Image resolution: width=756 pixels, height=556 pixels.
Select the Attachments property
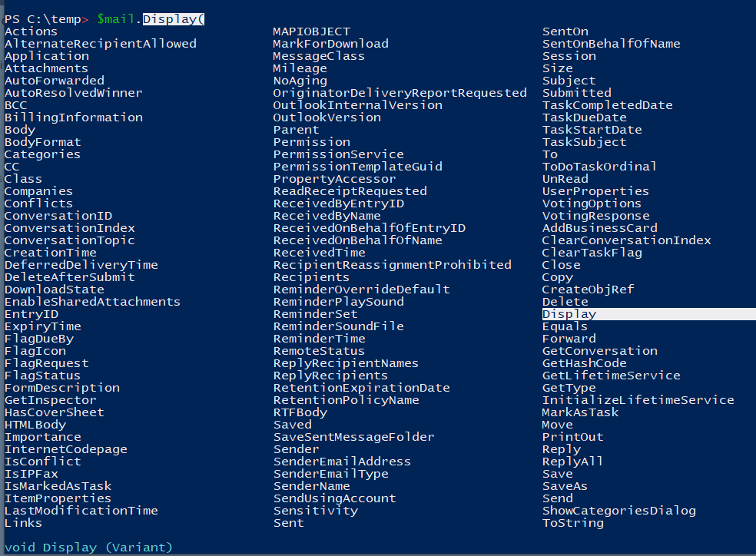click(x=46, y=68)
